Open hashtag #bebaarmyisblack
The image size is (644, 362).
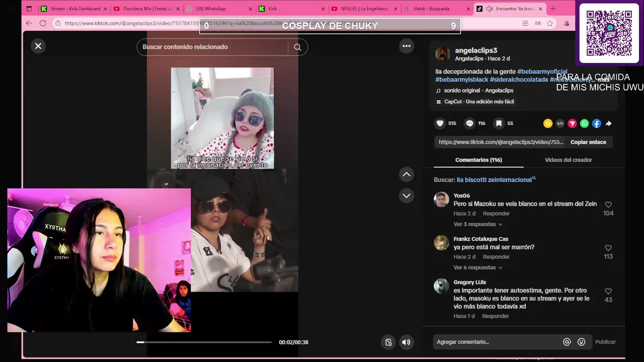pos(462,79)
